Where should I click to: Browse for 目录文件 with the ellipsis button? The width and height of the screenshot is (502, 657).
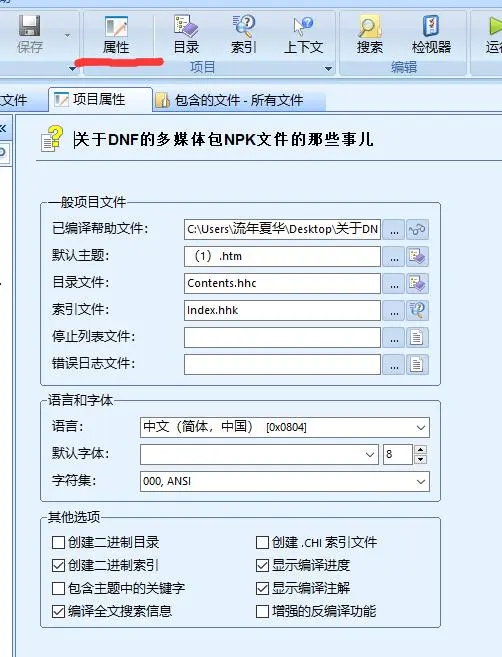[x=394, y=284]
